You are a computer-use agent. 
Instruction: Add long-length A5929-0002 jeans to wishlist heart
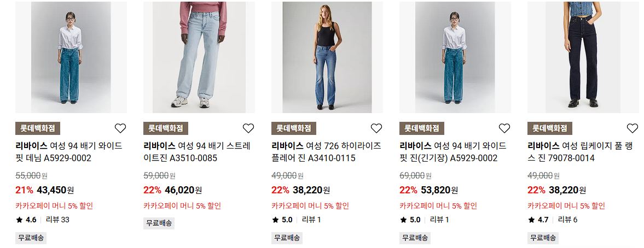click(504, 128)
